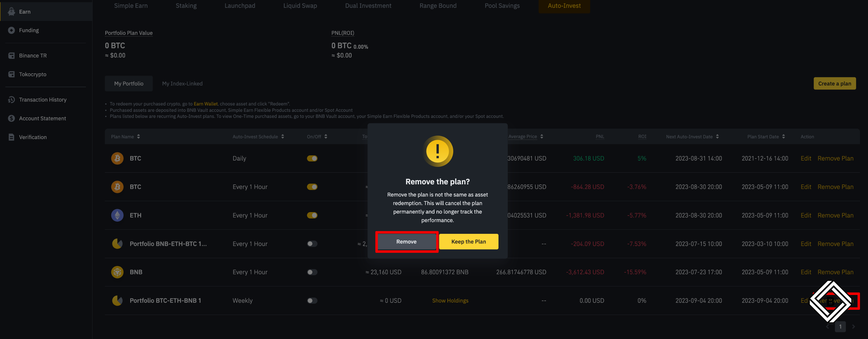Enable the Portfolio BTC-ETH-BNB 1 toggle
Viewport: 868px width, 339px height.
click(312, 300)
